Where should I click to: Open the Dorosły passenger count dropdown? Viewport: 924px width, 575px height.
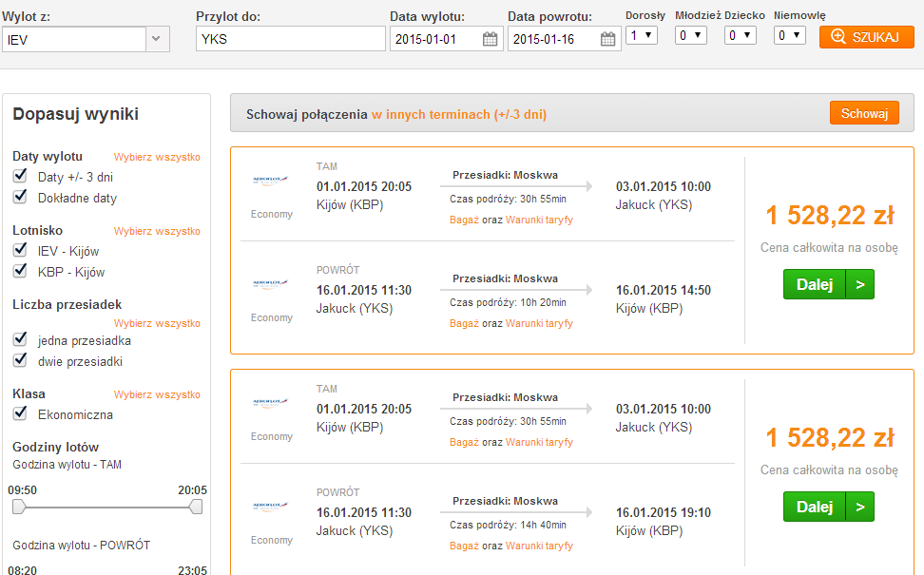click(x=641, y=35)
